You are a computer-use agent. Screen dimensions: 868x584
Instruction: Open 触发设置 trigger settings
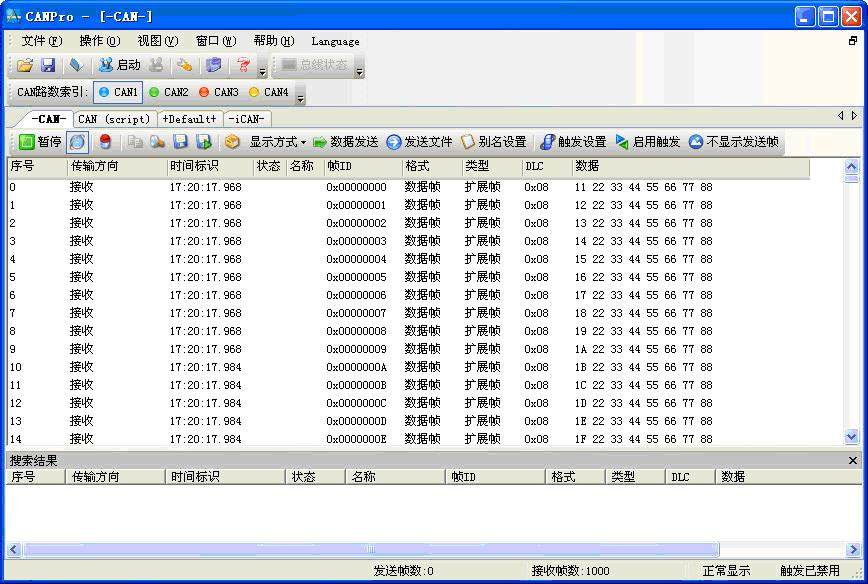(574, 142)
